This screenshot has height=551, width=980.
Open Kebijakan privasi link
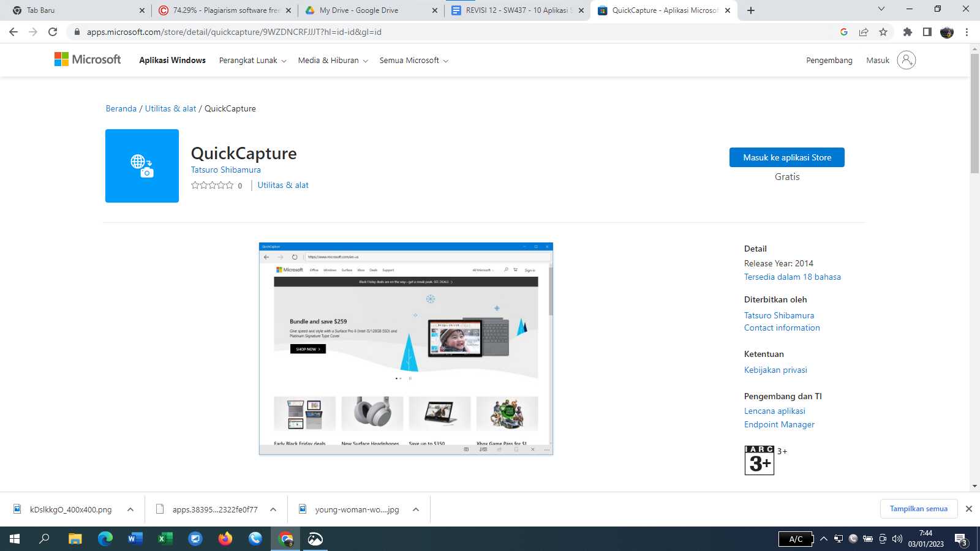click(x=775, y=370)
